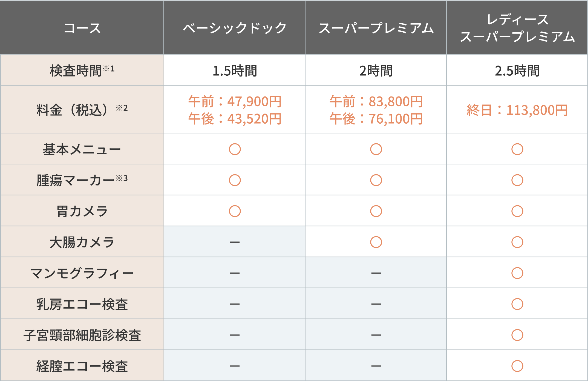Click the レディーススーパープレミアム column header
Screen dimensions: 588x381
tap(517, 28)
